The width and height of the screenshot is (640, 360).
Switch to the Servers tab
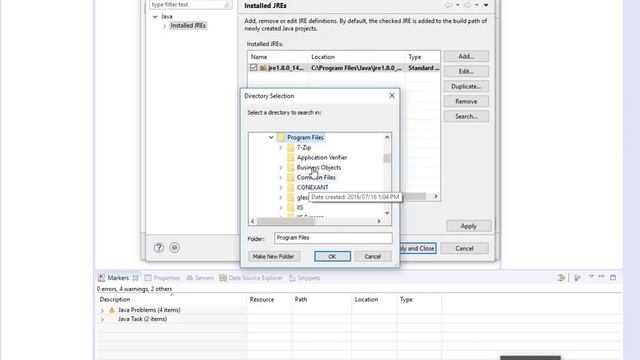pyautogui.click(x=200, y=278)
